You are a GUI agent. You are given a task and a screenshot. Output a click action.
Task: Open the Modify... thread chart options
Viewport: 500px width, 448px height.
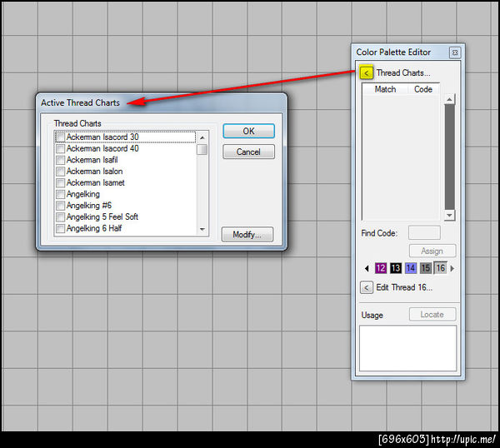pyautogui.click(x=247, y=235)
